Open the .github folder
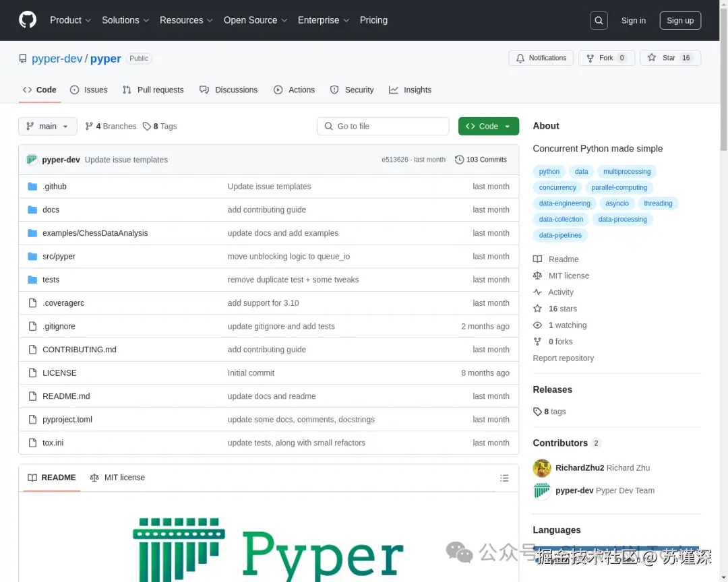This screenshot has height=582, width=728. point(55,187)
